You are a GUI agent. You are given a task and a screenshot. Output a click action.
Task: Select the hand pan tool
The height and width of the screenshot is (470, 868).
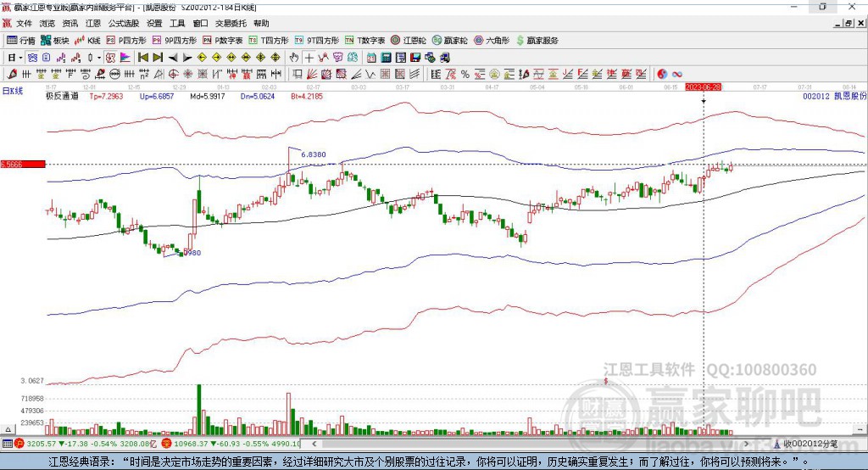(293, 58)
